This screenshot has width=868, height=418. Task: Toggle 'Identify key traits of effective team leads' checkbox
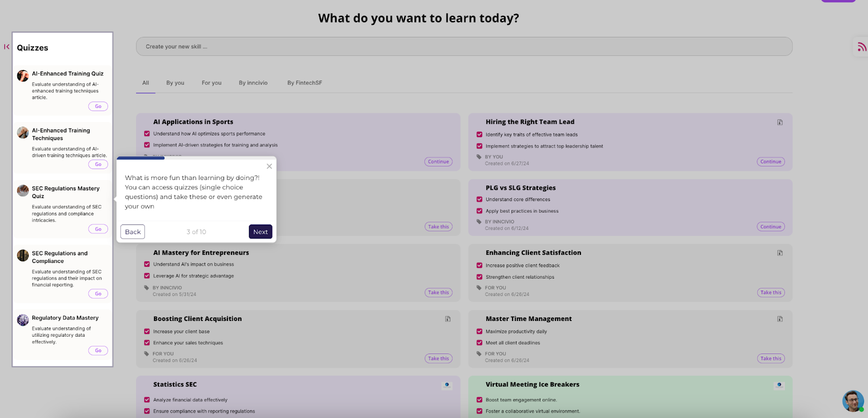(480, 134)
